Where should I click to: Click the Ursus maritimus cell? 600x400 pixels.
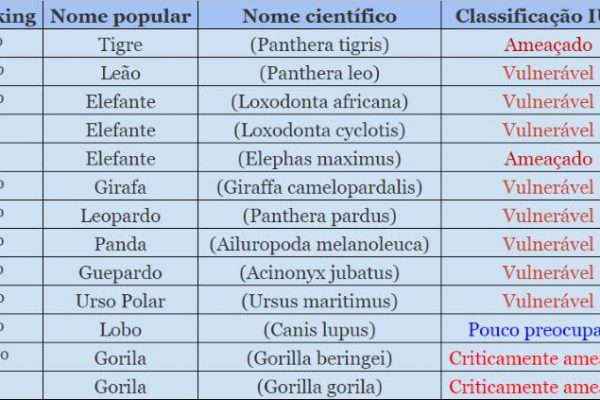coord(319,301)
